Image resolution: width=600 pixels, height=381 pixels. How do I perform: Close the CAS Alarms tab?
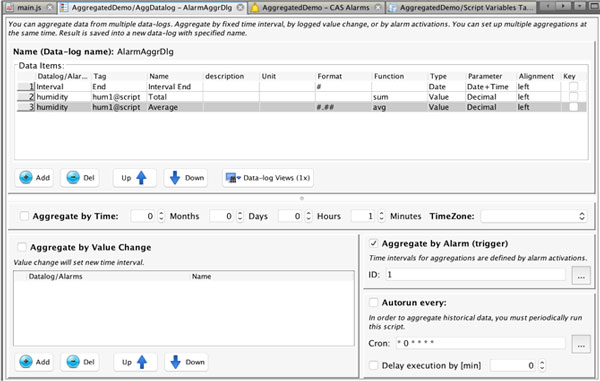coord(378,7)
